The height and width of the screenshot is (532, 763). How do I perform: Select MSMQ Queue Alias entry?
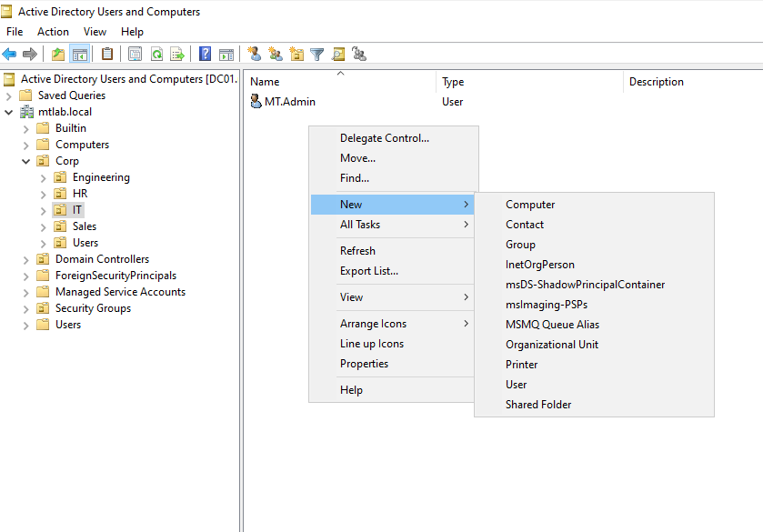(x=594, y=324)
